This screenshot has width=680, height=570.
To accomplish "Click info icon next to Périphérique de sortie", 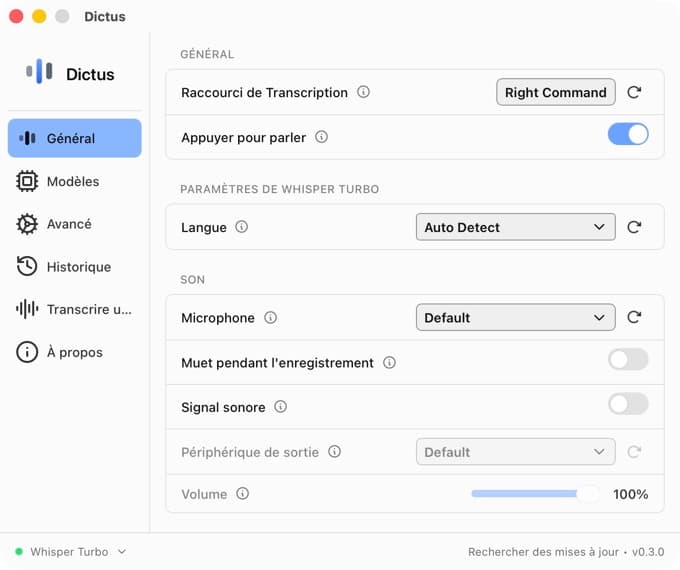I will pyautogui.click(x=334, y=452).
